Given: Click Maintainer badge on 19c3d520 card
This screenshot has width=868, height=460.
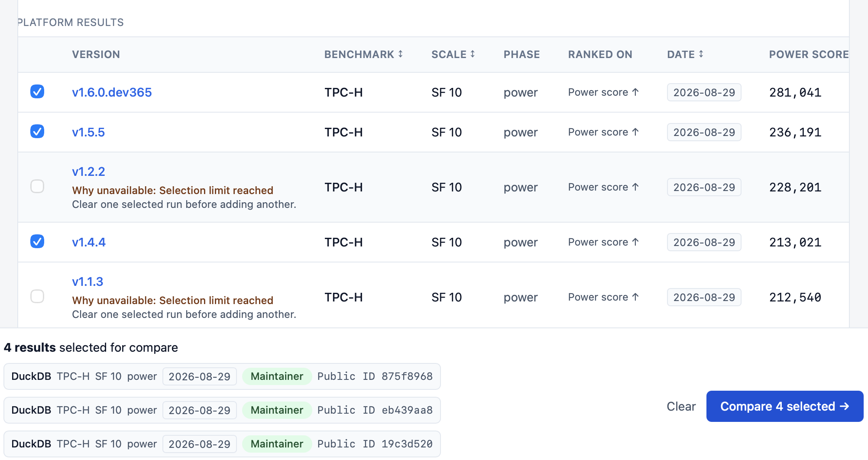Looking at the screenshot, I should [277, 444].
